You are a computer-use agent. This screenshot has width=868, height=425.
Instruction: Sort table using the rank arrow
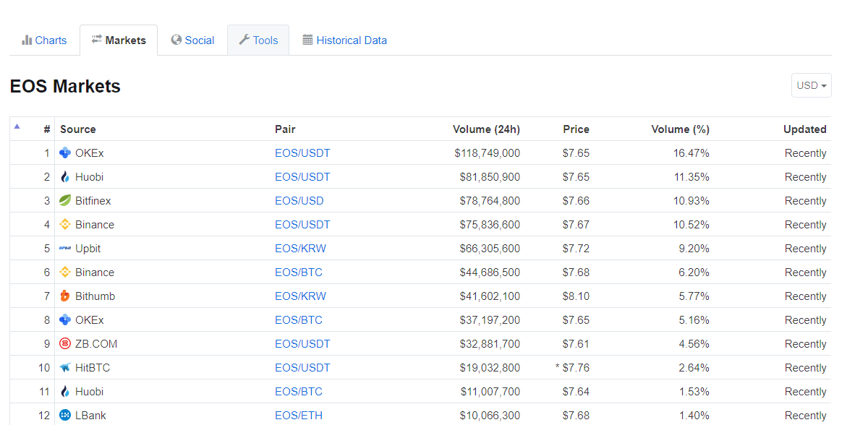[17, 126]
